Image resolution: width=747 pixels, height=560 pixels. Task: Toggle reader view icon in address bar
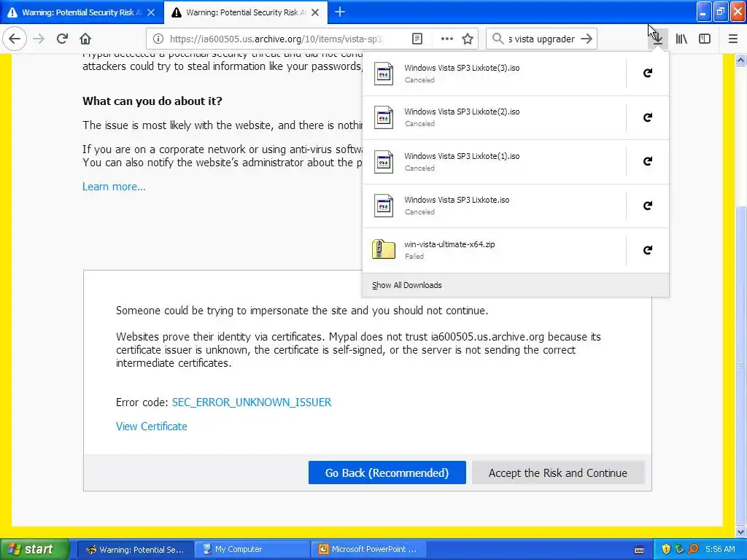tap(417, 39)
